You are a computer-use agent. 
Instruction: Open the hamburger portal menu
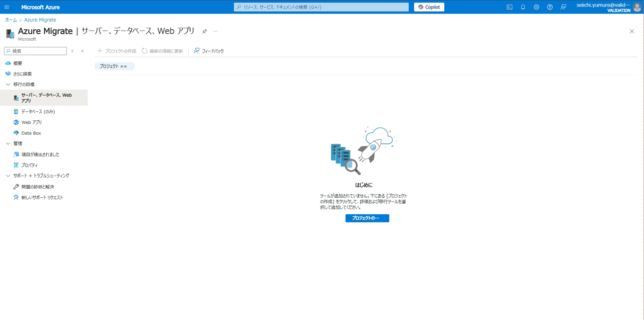click(x=7, y=7)
